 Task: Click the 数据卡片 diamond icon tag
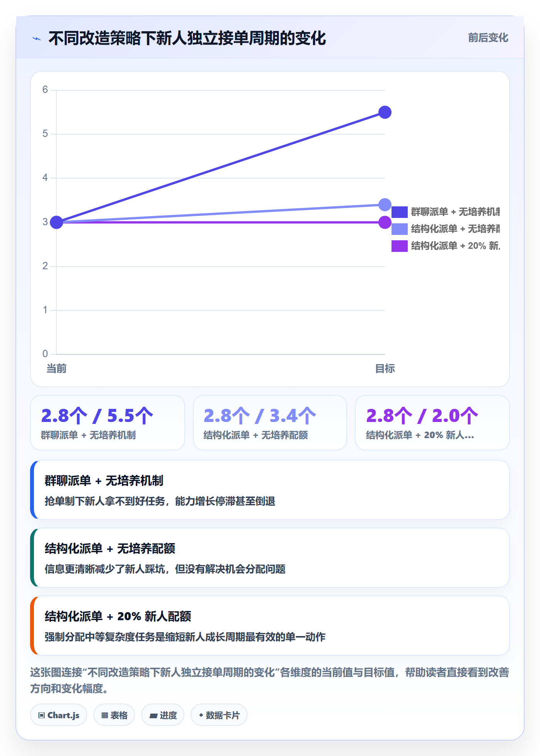coord(219,715)
